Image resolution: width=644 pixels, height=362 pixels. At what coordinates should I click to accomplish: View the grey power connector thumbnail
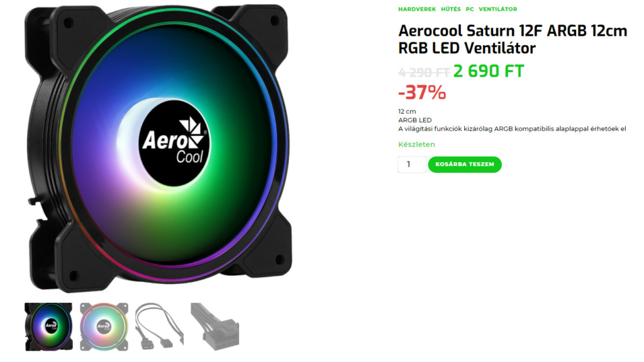point(215,327)
